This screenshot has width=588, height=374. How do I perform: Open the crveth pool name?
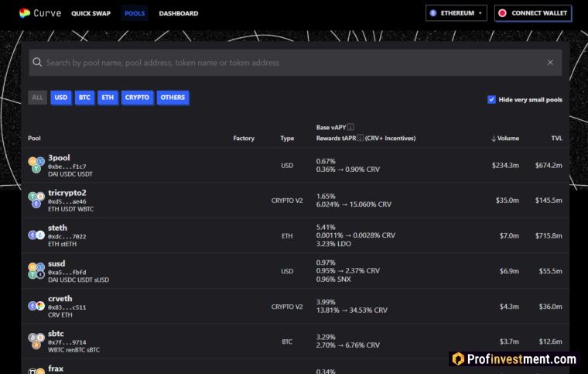tap(60, 299)
